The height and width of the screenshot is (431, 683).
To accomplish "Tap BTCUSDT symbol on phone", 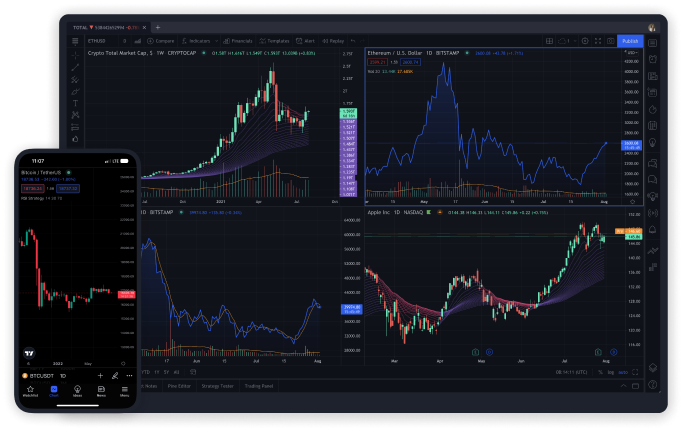I will click(x=38, y=376).
